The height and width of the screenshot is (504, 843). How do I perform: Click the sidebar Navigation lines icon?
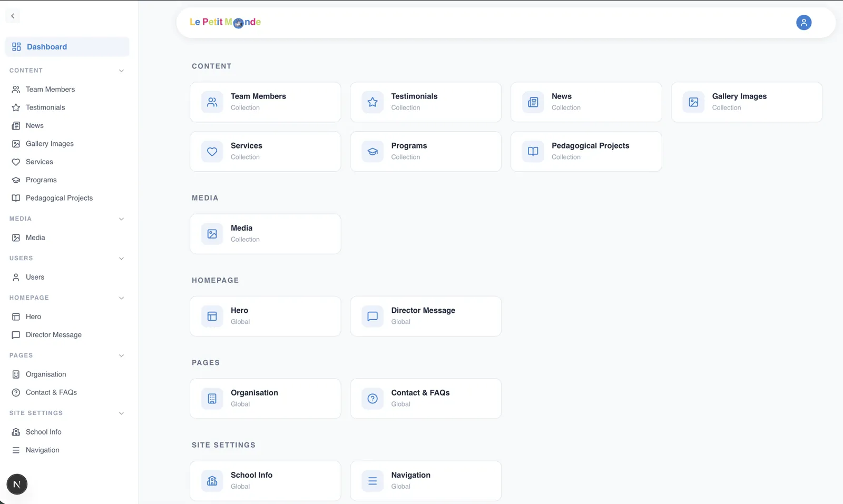tap(16, 450)
